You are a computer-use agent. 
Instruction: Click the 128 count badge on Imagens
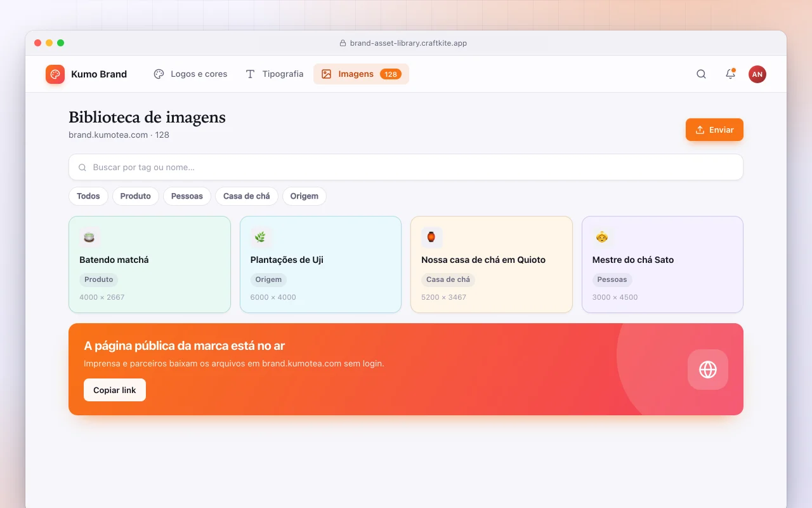click(391, 74)
